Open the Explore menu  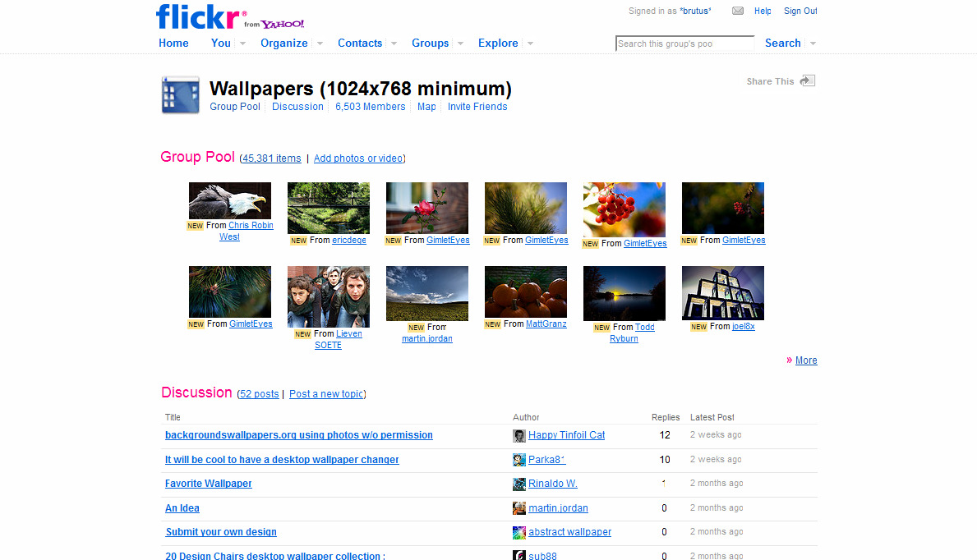click(498, 43)
